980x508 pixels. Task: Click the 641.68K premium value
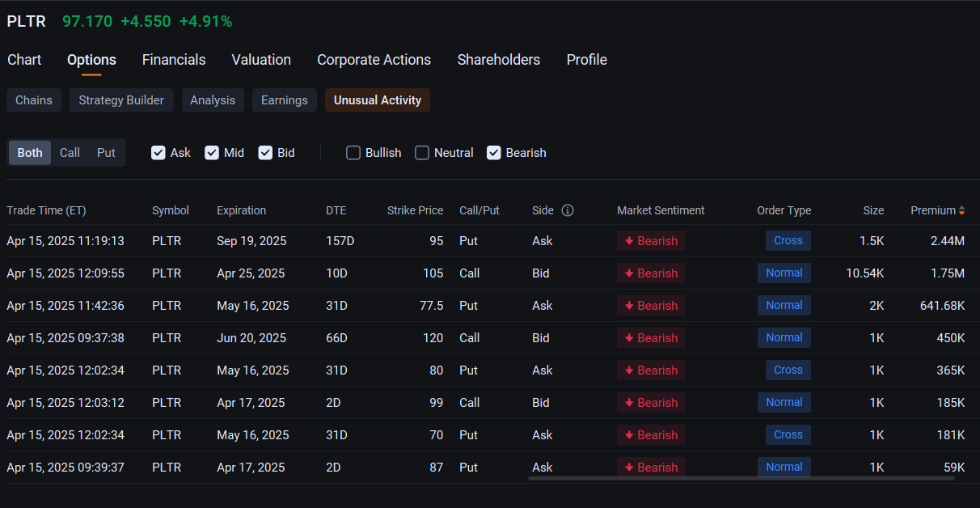(x=942, y=306)
